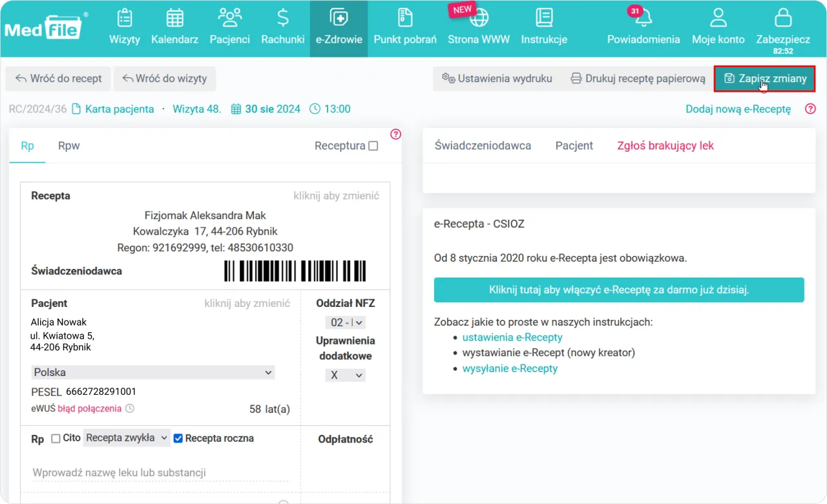Viewport: 827px width, 504px height.
Task: Switch to the Rpw tab
Action: tap(68, 145)
